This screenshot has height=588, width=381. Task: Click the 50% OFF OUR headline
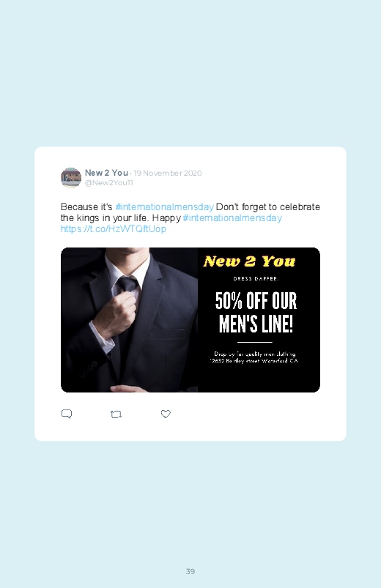[256, 301]
